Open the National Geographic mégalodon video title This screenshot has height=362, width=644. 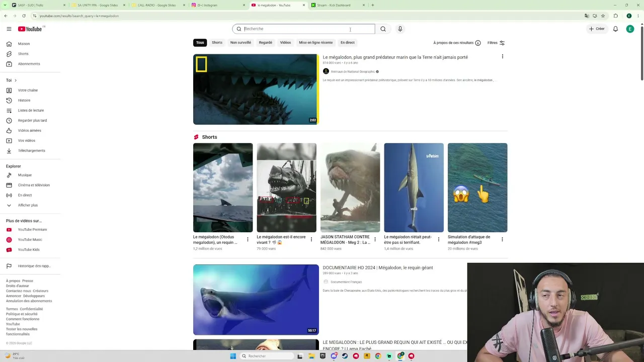[395, 57]
